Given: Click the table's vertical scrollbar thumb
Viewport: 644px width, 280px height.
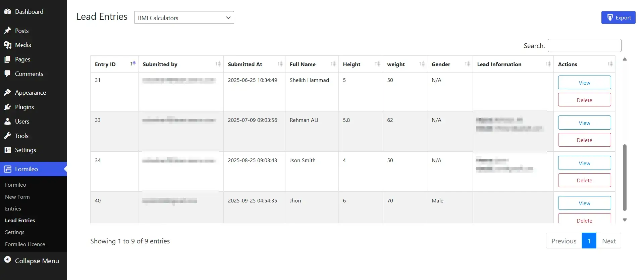Looking at the screenshot, I should point(625,177).
